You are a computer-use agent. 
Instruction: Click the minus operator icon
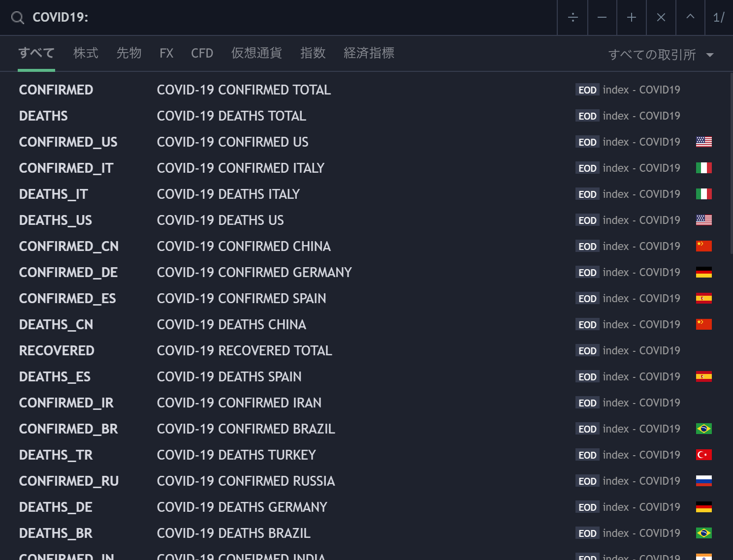602,18
